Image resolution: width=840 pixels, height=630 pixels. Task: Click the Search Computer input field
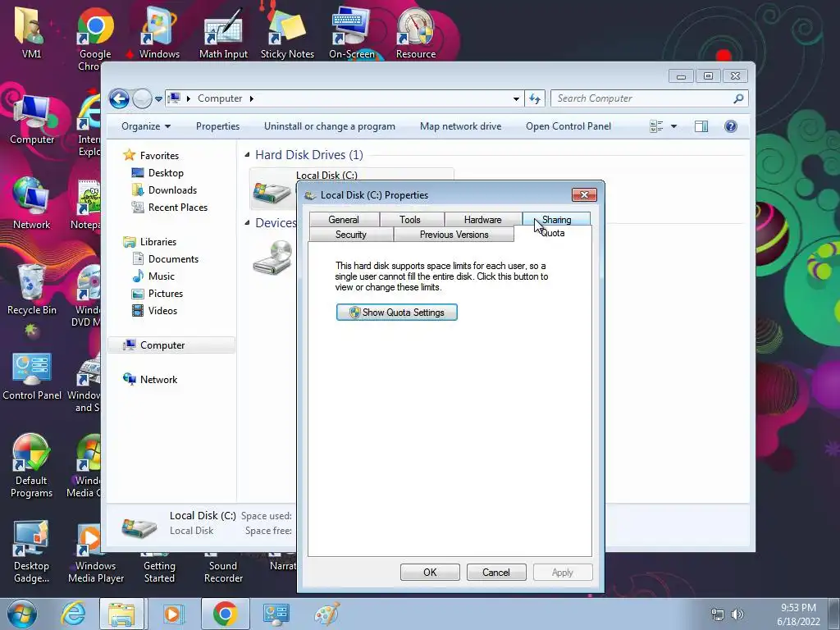(643, 98)
